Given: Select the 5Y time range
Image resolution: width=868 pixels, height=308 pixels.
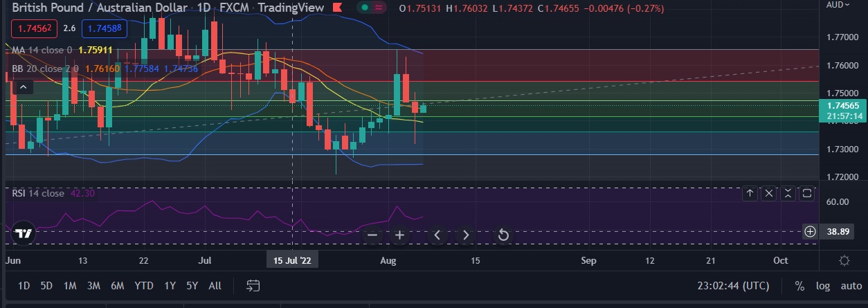Looking at the screenshot, I should [192, 286].
